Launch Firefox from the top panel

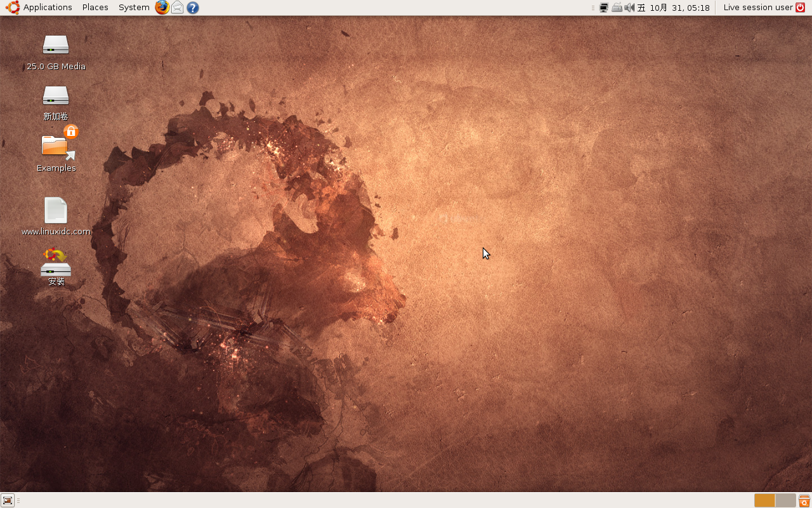[162, 8]
